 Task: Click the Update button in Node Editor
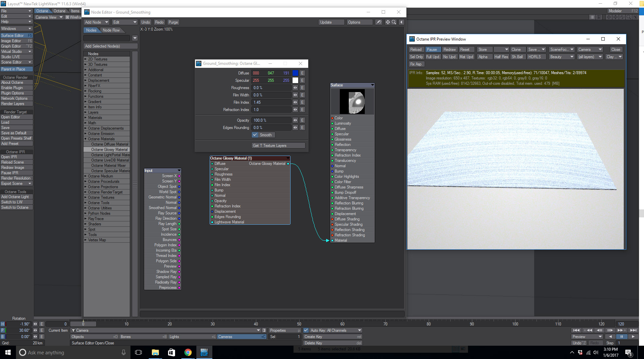pos(331,22)
